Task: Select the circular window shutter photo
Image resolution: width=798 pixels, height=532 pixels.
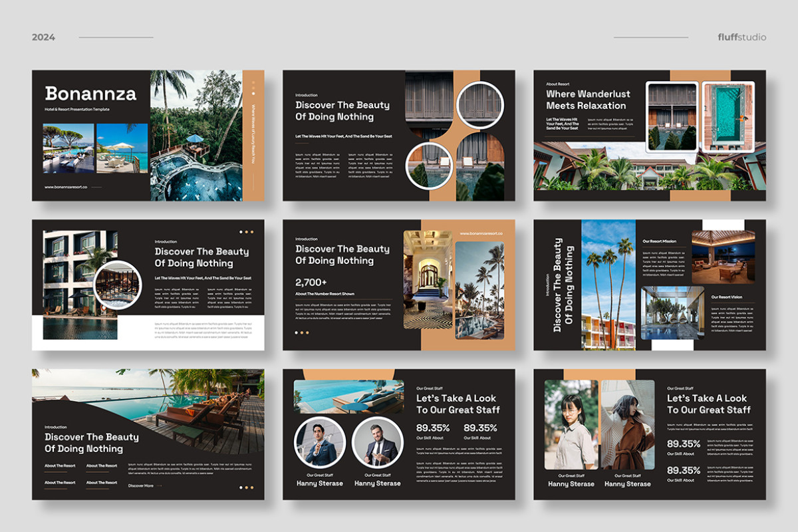Action: (480, 104)
